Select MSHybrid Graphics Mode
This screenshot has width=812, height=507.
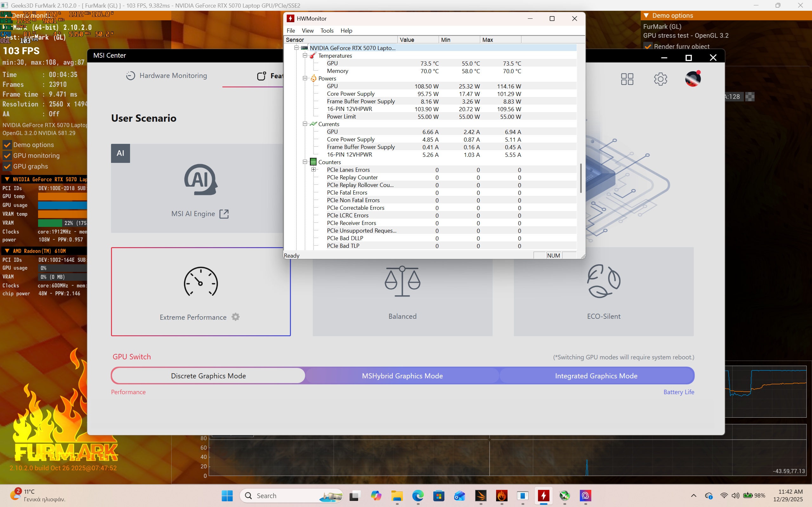pos(402,376)
